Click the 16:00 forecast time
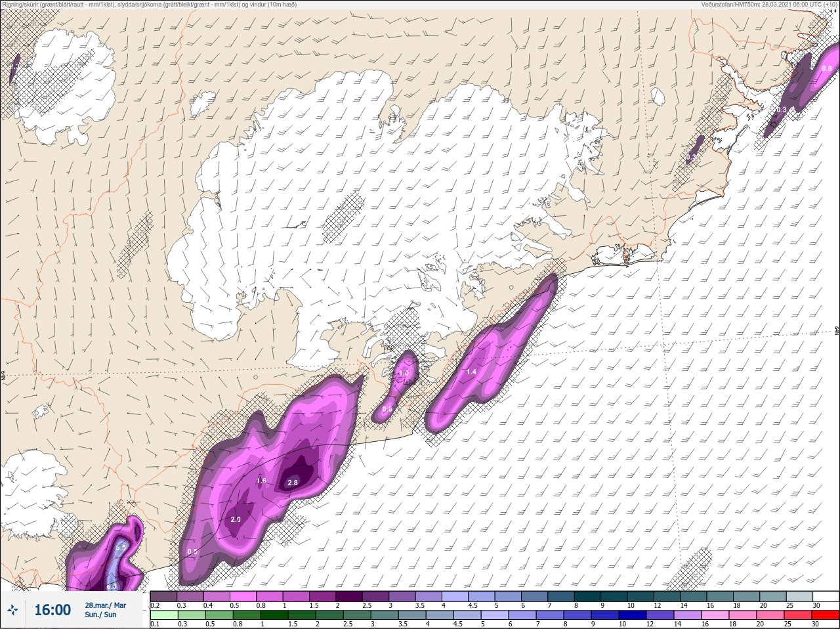Image resolution: width=840 pixels, height=629 pixels. pyautogui.click(x=52, y=610)
